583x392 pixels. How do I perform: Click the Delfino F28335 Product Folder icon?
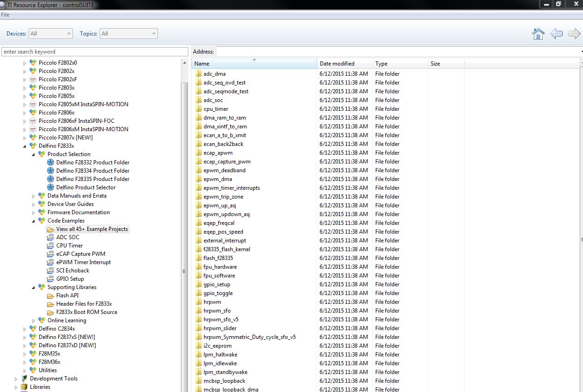(51, 179)
